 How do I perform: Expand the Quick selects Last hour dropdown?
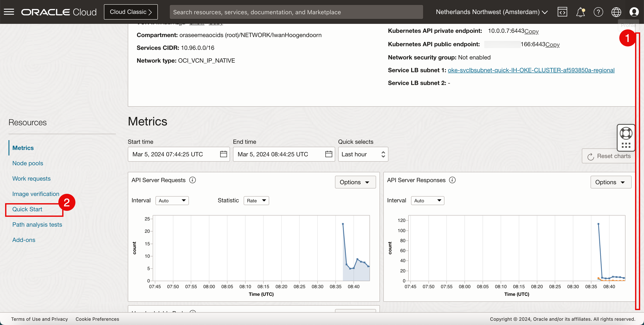point(363,154)
